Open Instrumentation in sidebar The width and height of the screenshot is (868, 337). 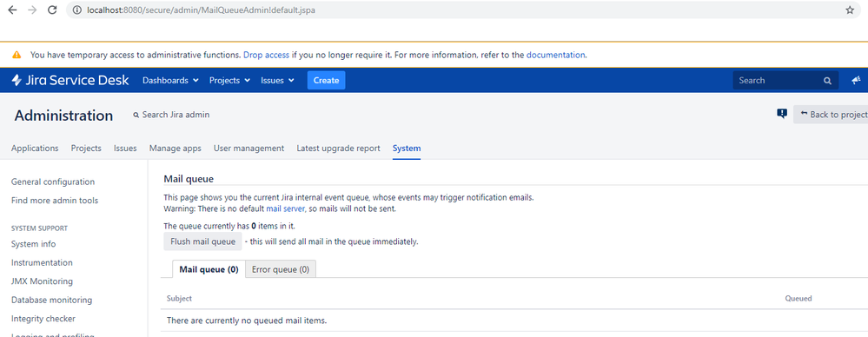(42, 263)
